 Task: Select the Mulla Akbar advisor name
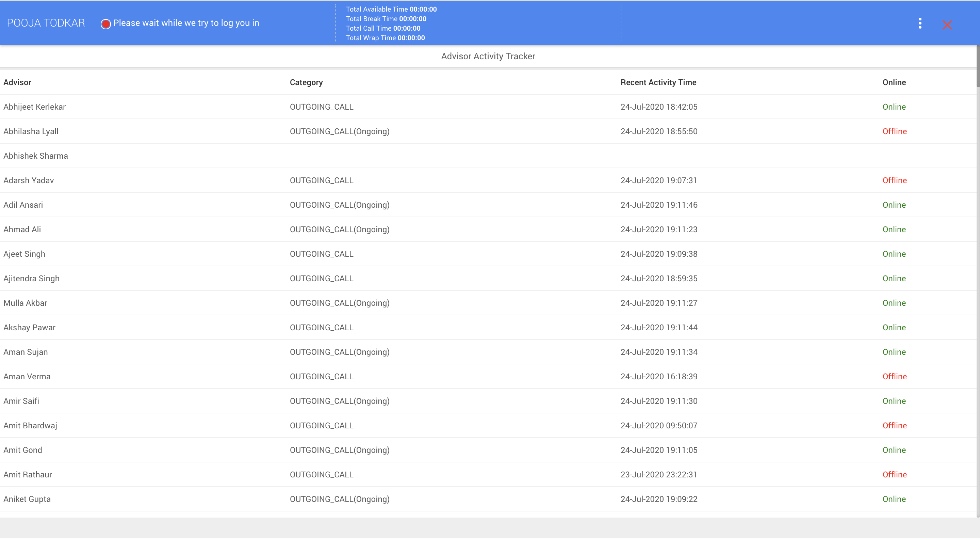[26, 303]
